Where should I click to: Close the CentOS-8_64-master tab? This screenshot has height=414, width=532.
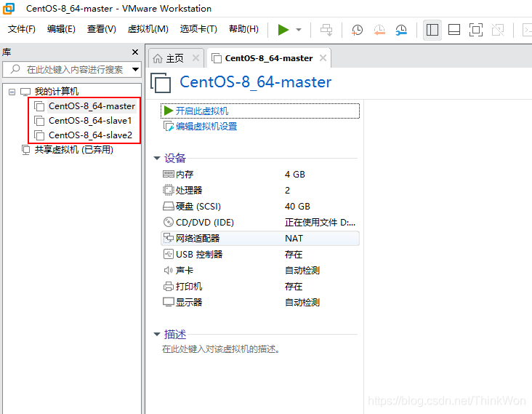pos(323,58)
